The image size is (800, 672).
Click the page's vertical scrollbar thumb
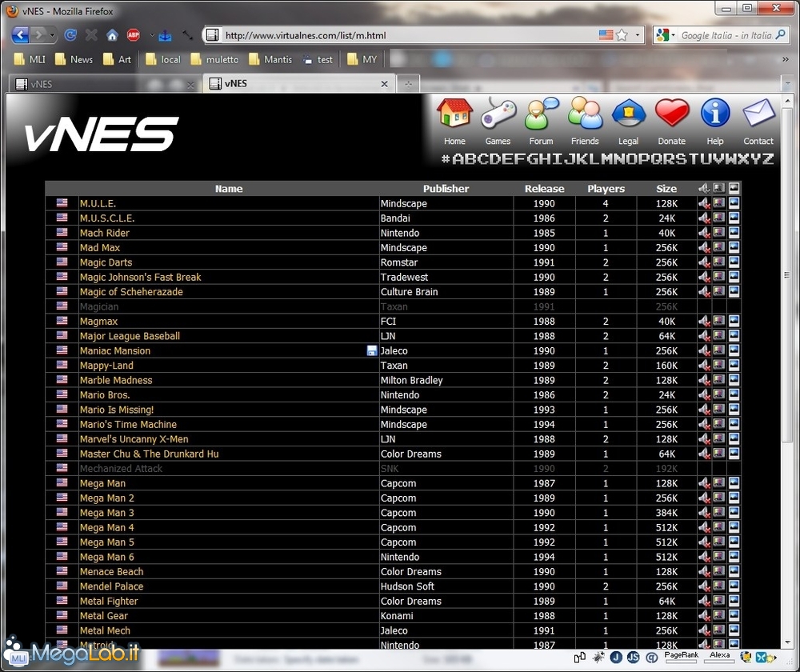pyautogui.click(x=787, y=275)
